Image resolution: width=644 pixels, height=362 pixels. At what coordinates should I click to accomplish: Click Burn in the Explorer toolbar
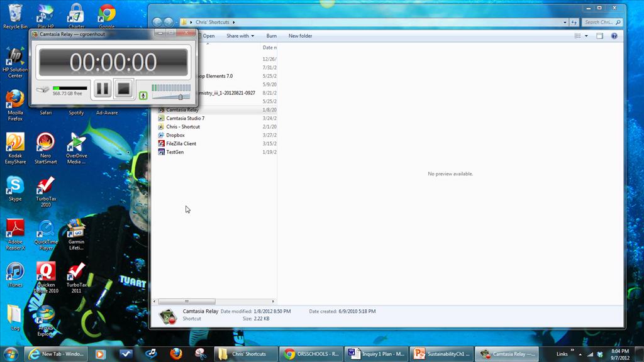272,36
